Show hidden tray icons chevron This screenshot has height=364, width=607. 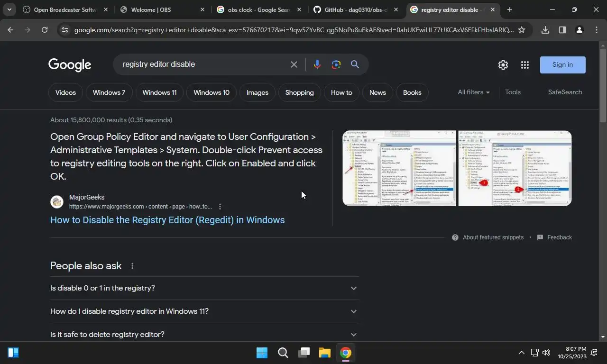click(521, 353)
